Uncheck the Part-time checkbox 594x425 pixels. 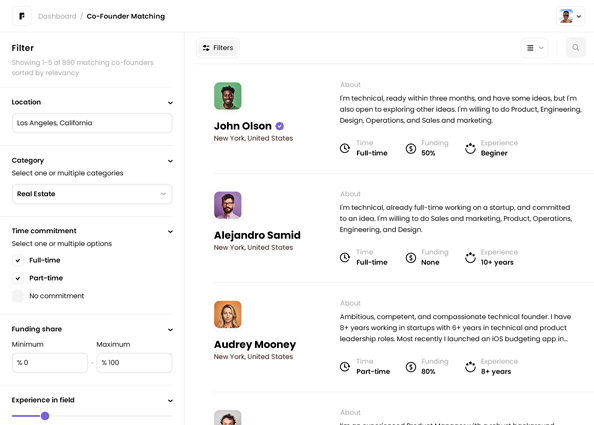click(x=18, y=278)
